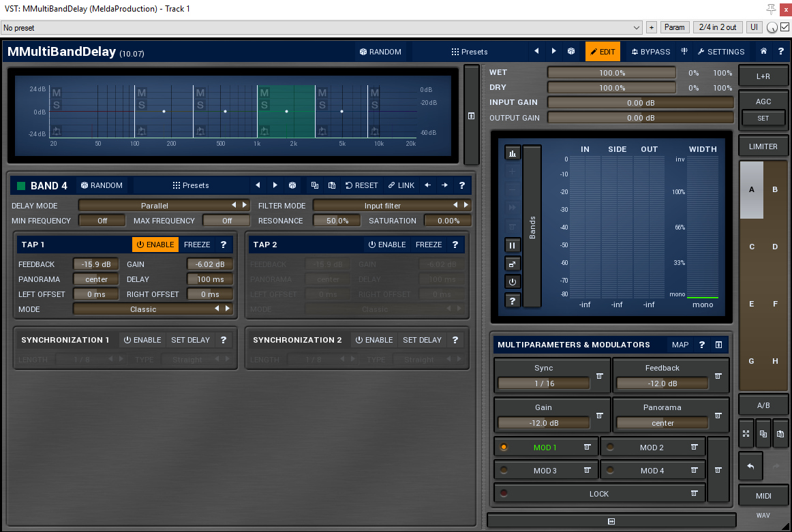The image size is (792, 532).
Task: Pause the analyzer meter
Action: tap(512, 245)
